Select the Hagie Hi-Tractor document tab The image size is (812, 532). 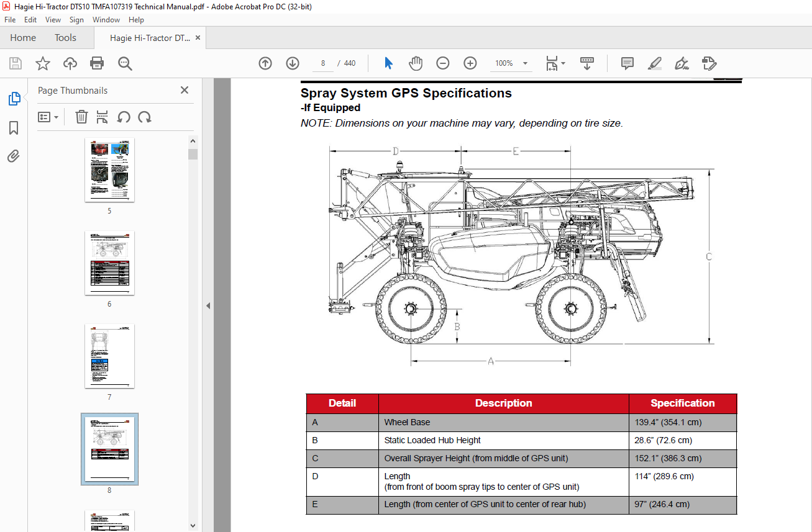150,38
